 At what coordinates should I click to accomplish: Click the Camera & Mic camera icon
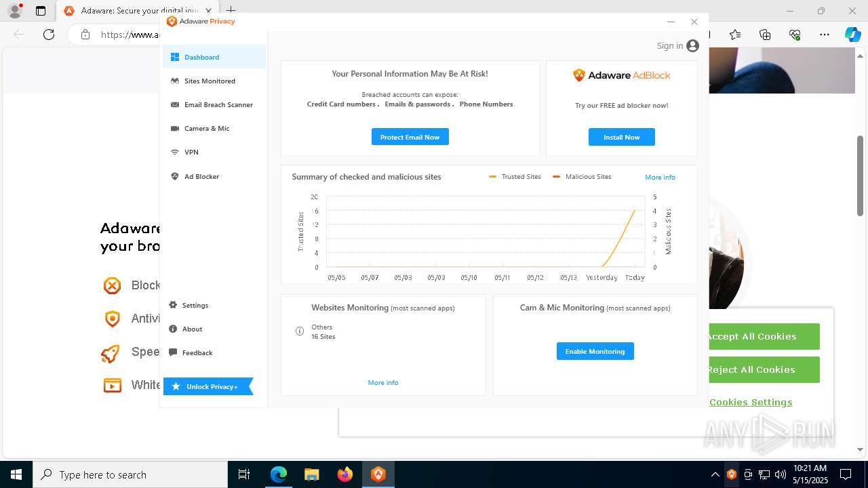pyautogui.click(x=175, y=128)
